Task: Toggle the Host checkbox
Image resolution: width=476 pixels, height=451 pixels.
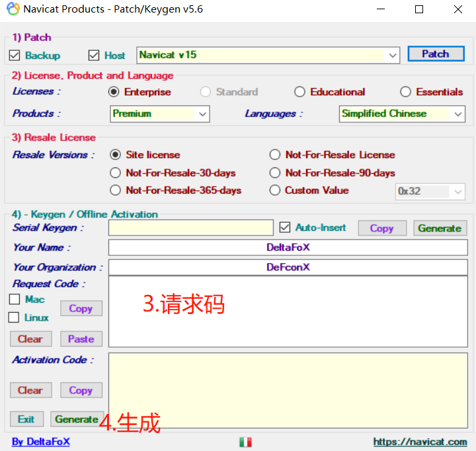Action: (94, 56)
